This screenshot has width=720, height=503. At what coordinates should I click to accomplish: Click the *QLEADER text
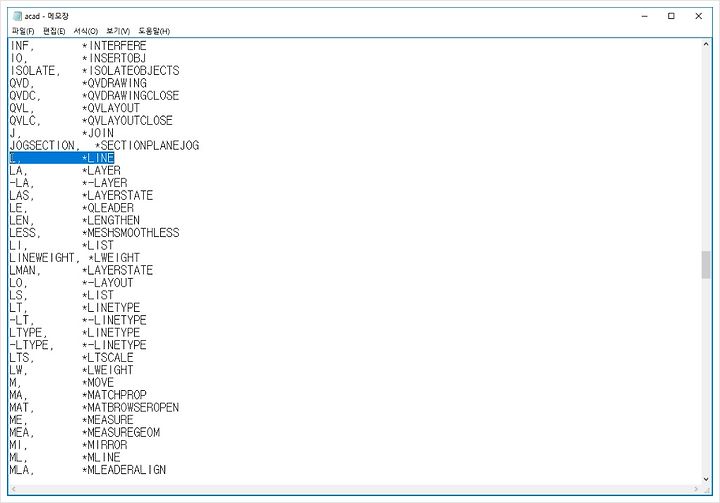coord(107,208)
